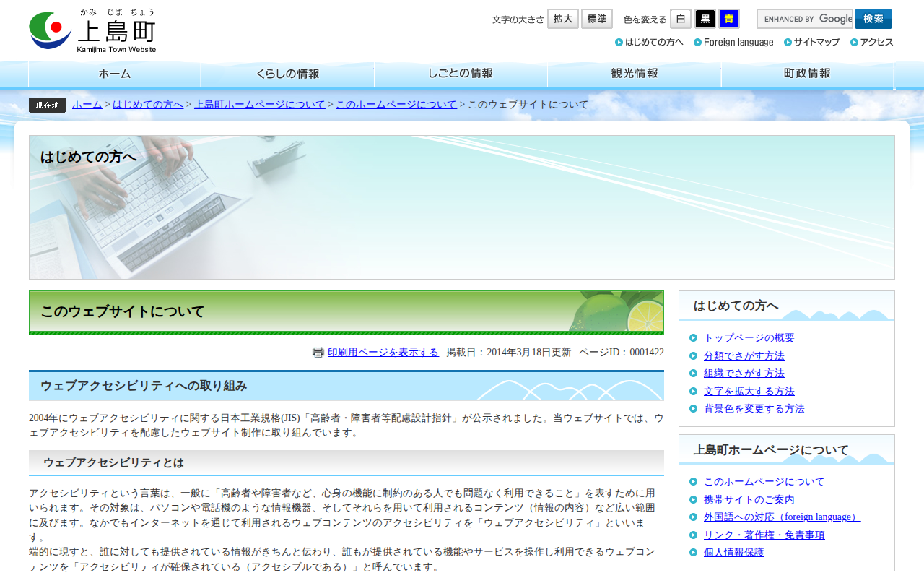Open the 町政情報 navigation tab
This screenshot has width=924, height=578.
808,74
